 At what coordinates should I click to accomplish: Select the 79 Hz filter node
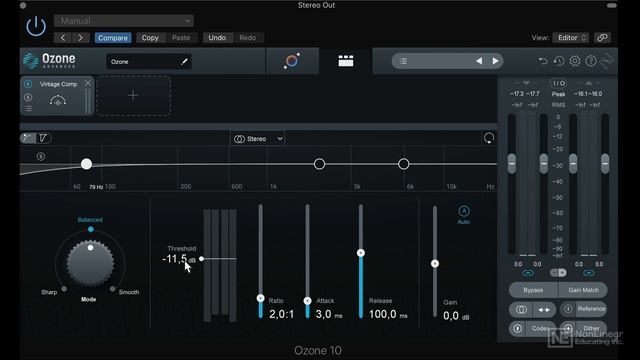point(86,164)
